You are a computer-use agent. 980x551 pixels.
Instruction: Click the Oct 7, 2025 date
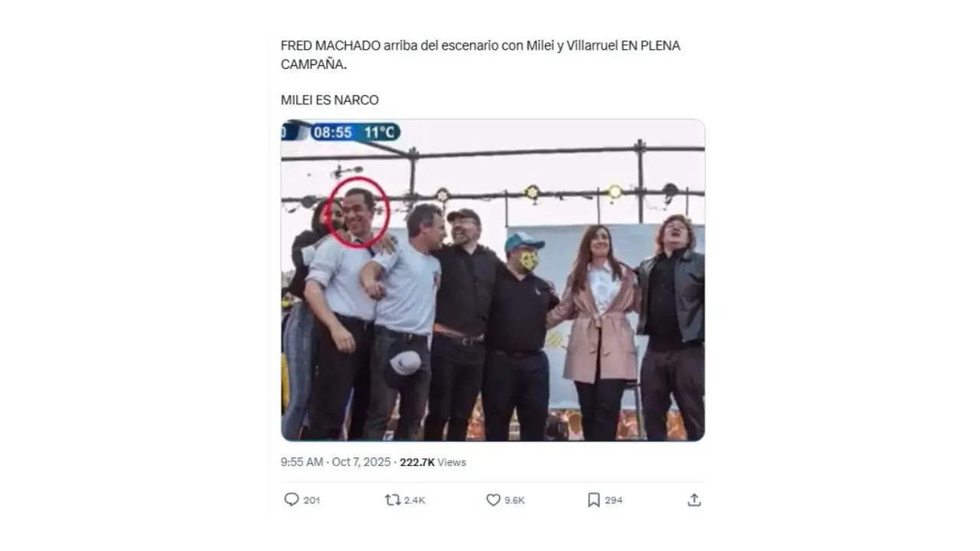[361, 462]
